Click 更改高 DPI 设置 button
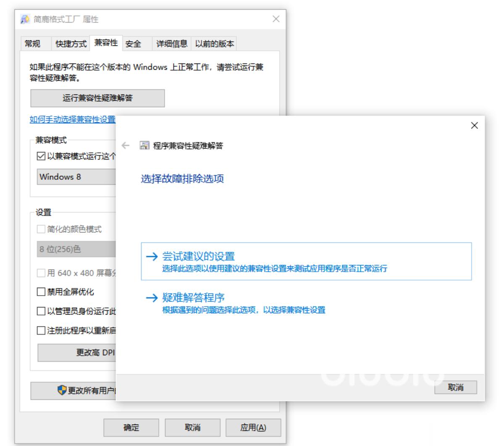The height and width of the screenshot is (446, 504). point(76,353)
